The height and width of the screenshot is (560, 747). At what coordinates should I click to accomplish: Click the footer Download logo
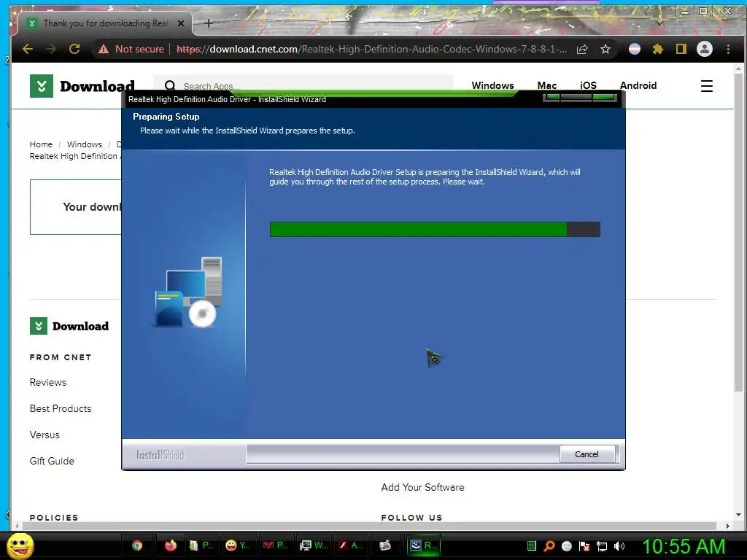coord(69,326)
